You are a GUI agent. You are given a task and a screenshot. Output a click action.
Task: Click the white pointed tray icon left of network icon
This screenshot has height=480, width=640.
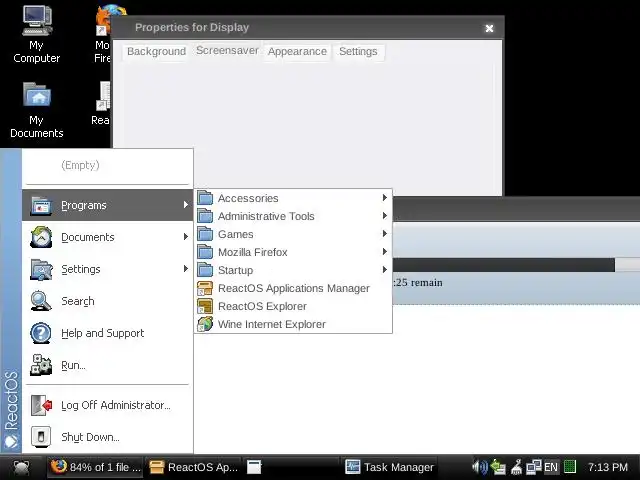[x=516, y=467]
